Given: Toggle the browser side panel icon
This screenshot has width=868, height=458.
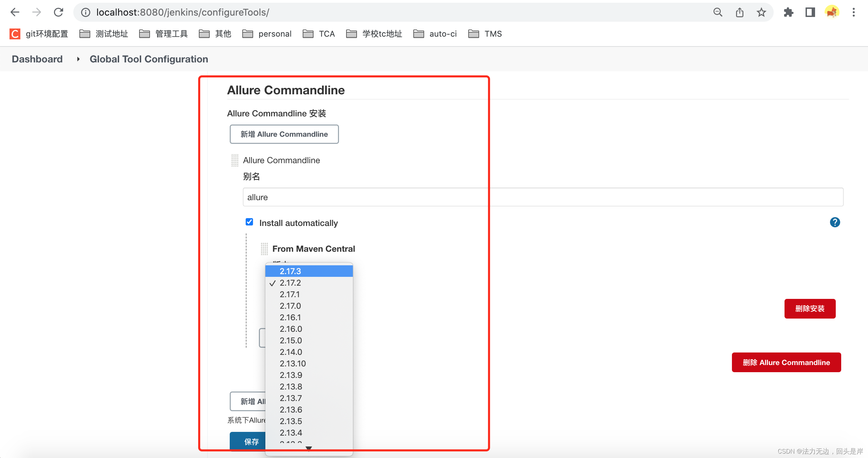Looking at the screenshot, I should click(x=810, y=13).
